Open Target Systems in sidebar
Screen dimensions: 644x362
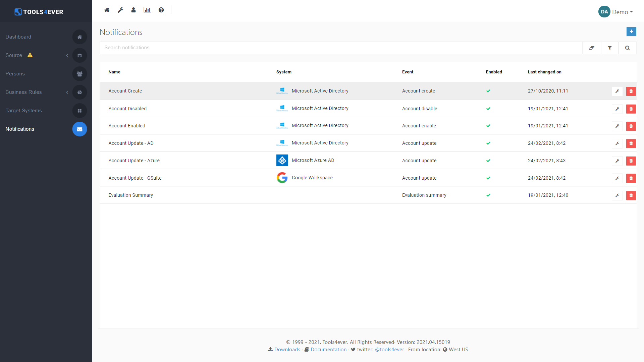tap(23, 111)
